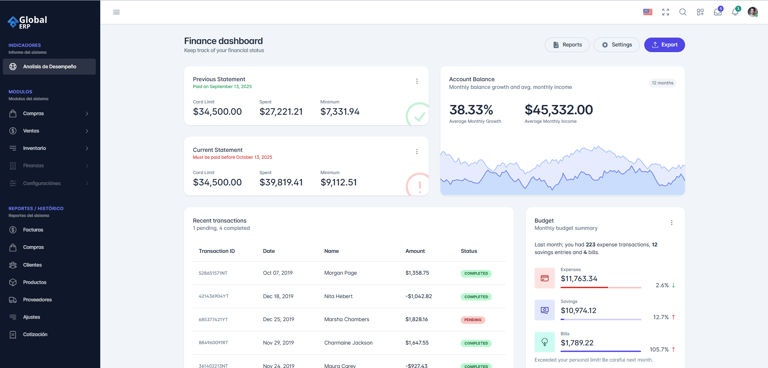Click the date Dec 25, 2019

tap(278, 319)
